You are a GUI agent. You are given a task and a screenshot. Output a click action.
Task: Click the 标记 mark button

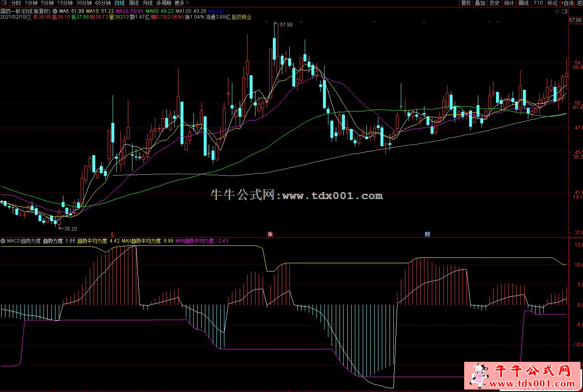553,3
